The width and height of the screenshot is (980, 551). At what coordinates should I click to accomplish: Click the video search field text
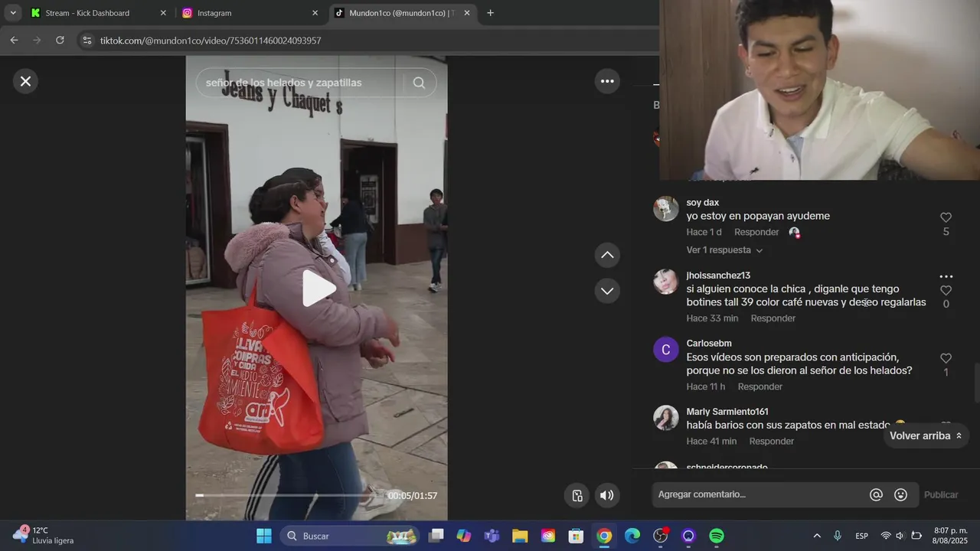(x=283, y=83)
